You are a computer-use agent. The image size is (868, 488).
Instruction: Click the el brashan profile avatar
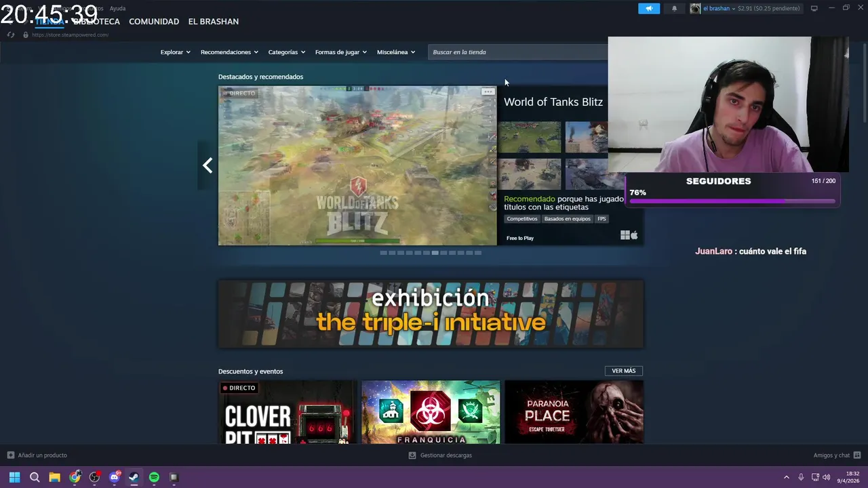point(695,8)
